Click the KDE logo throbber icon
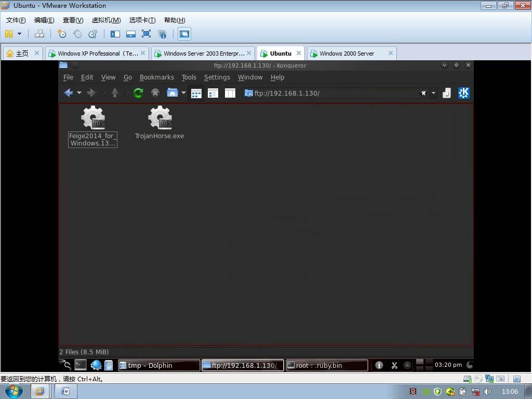532x399 pixels. 463,93
